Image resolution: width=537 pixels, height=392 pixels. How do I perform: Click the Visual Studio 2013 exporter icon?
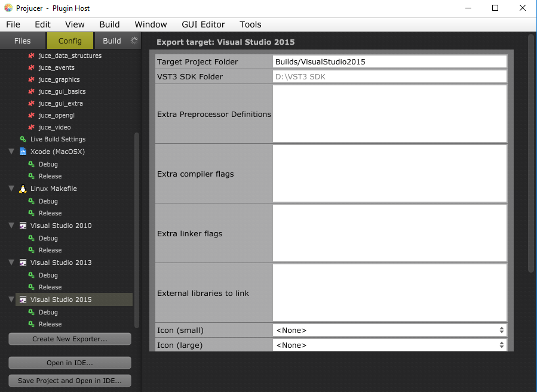[x=23, y=263]
